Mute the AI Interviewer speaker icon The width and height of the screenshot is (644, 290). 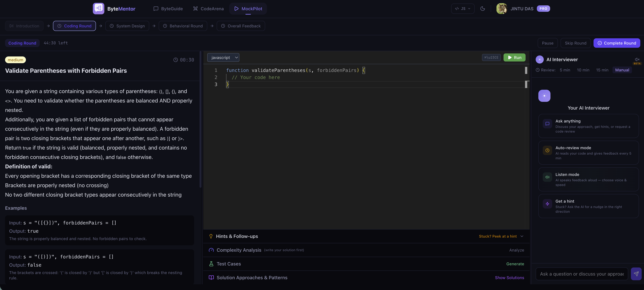coord(637,59)
